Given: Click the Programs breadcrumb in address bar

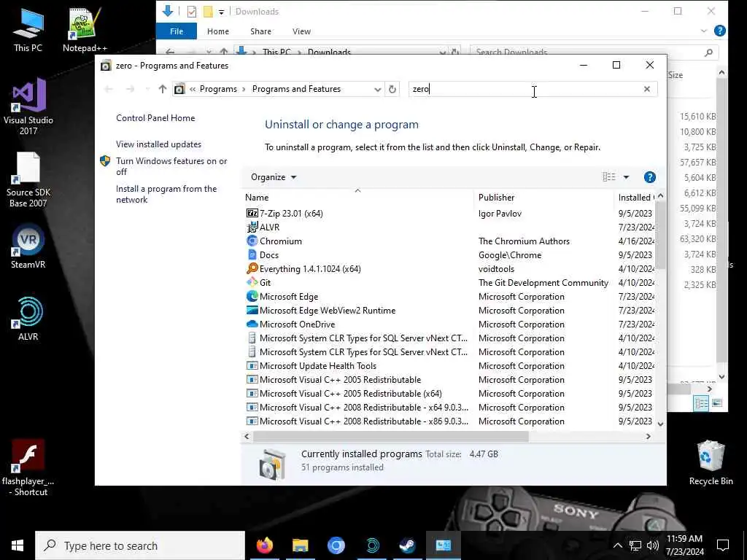Looking at the screenshot, I should click(218, 89).
